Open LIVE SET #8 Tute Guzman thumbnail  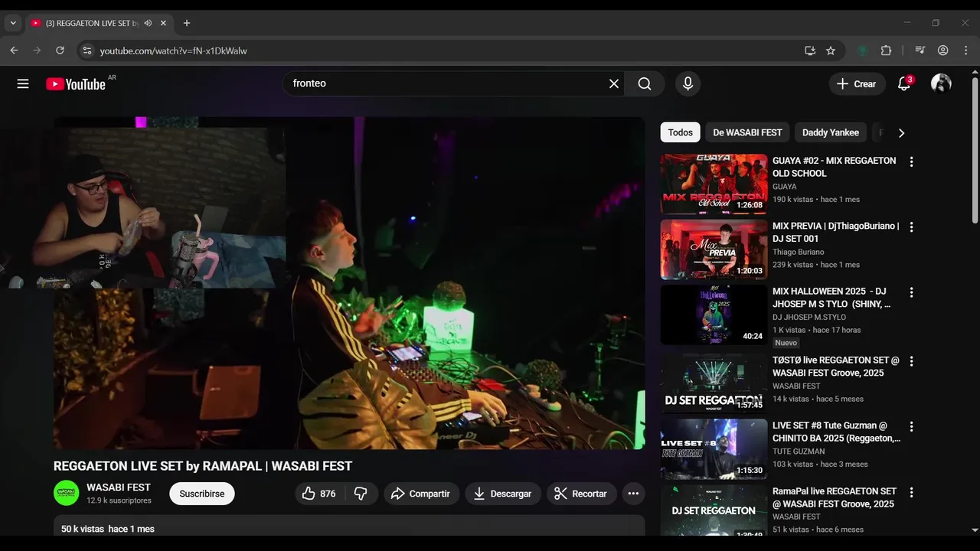[714, 448]
